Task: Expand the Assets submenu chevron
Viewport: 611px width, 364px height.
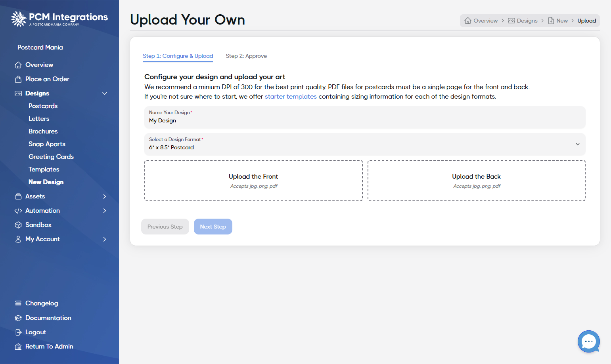Action: [x=105, y=196]
